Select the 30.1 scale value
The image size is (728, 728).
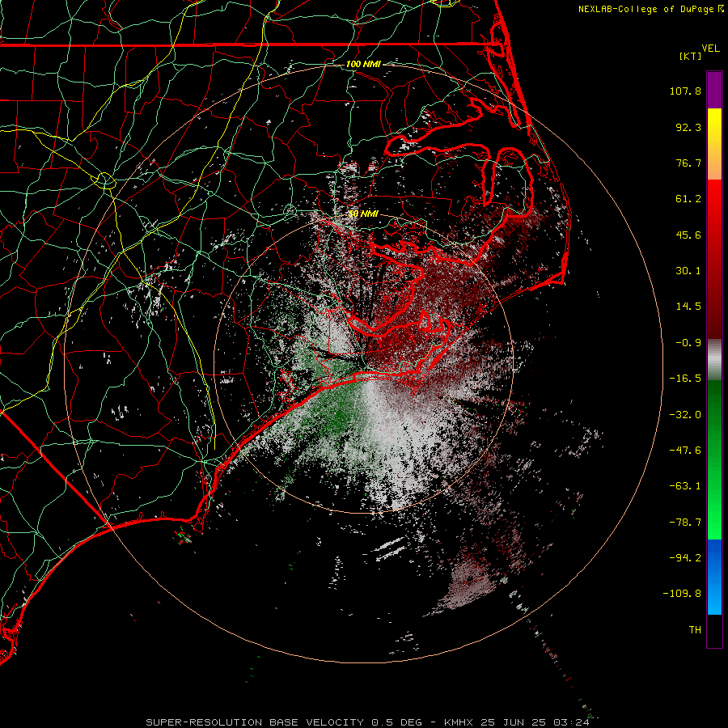(x=688, y=271)
